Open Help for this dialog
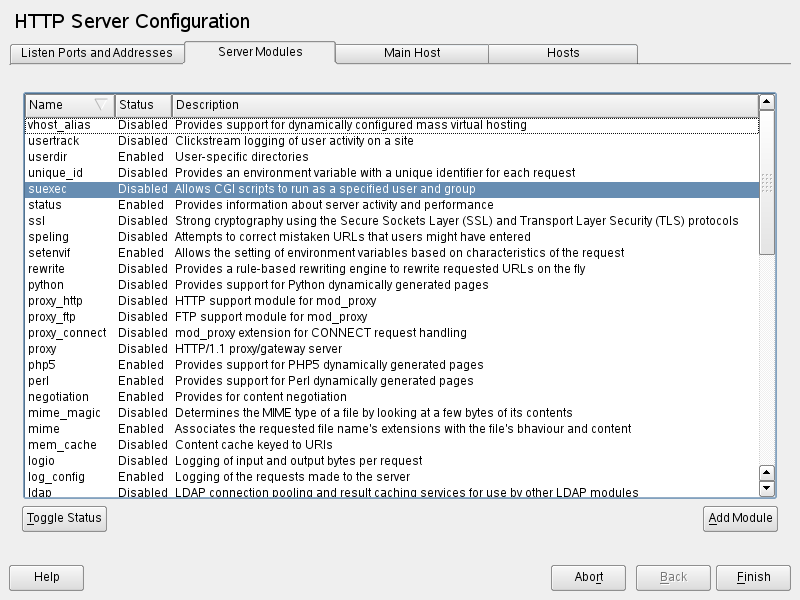Screen dimensions: 800x600 click(46, 577)
